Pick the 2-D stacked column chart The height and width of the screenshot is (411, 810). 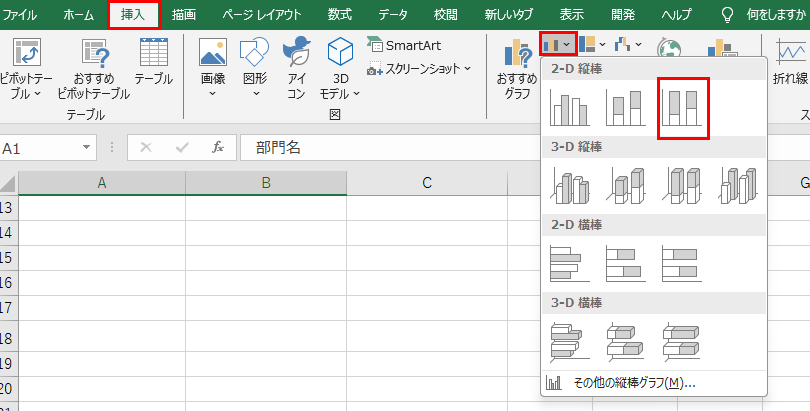click(x=627, y=108)
